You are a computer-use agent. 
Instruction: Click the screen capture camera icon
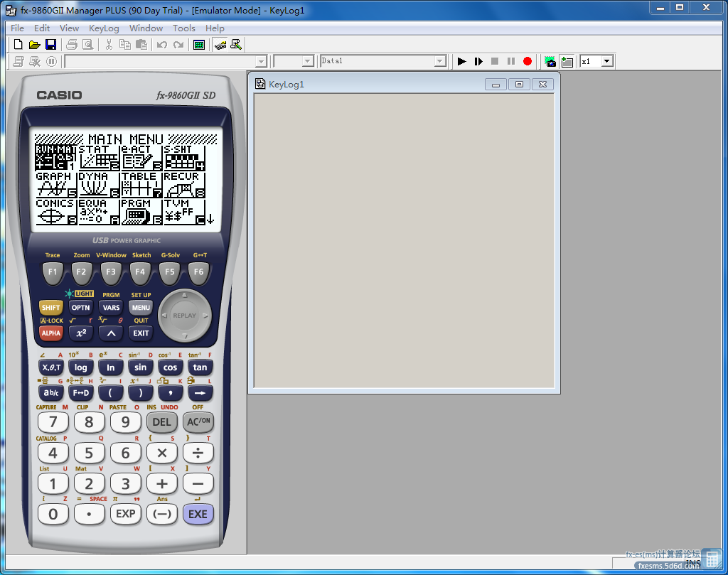tap(550, 61)
